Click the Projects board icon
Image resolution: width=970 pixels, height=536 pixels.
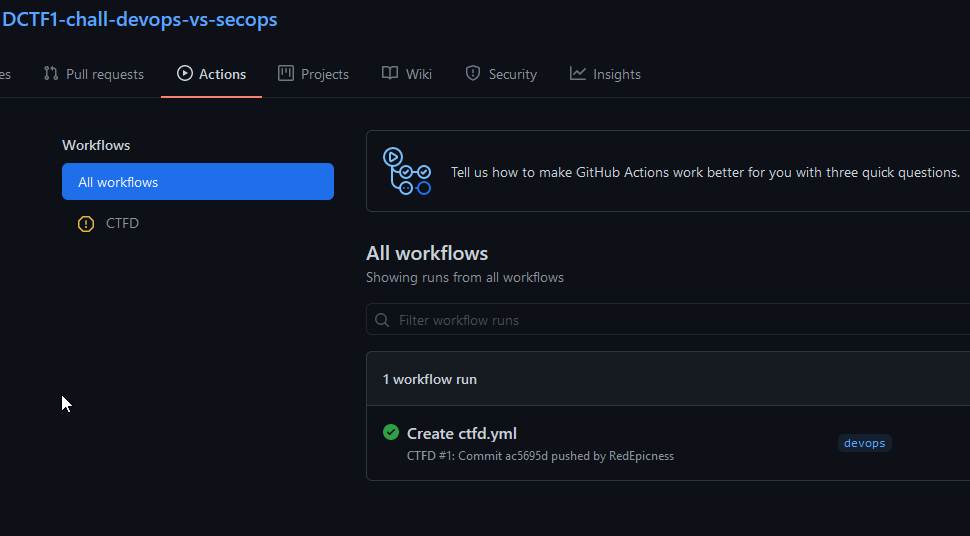pos(286,73)
